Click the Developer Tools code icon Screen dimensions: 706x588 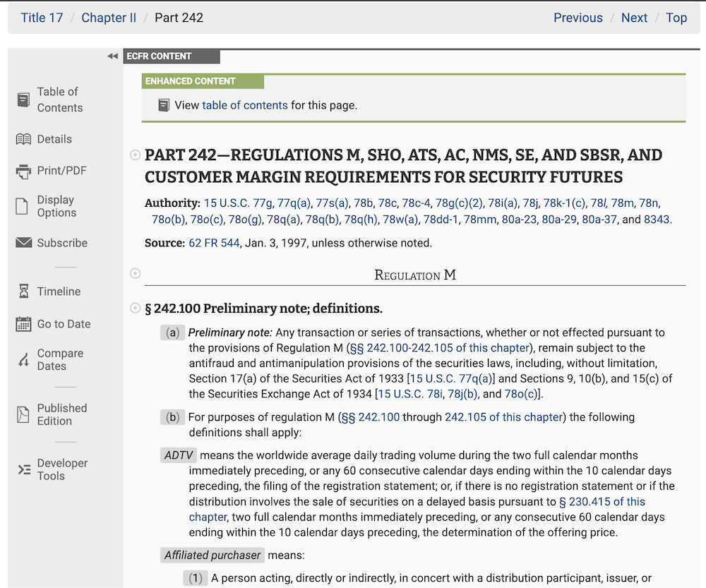(24, 469)
